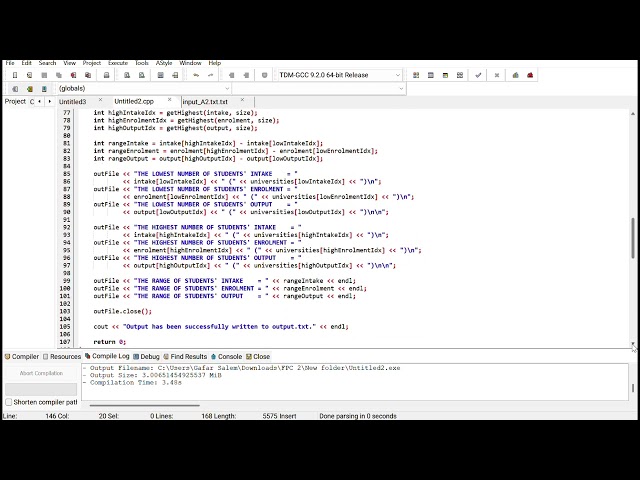Image resolution: width=640 pixels, height=480 pixels.
Task: Close the Untitled2.cpp tab
Action: point(169,100)
